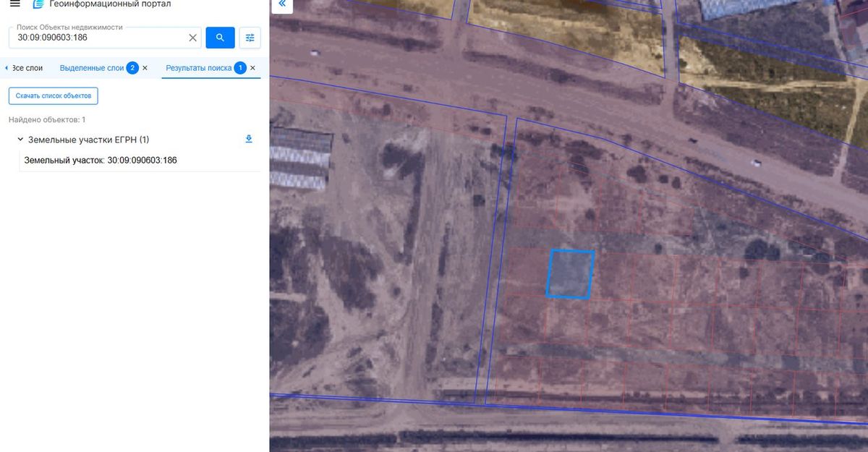Close the Результаты поиска tab

point(252,68)
